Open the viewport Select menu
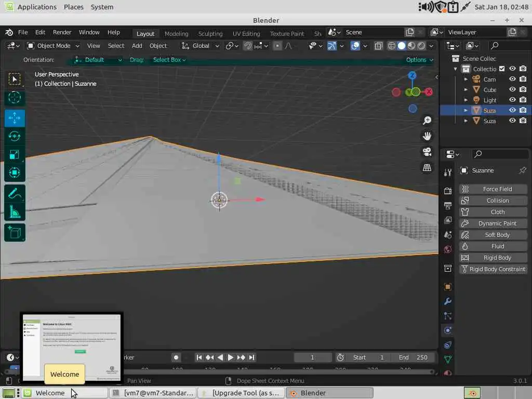 116,46
